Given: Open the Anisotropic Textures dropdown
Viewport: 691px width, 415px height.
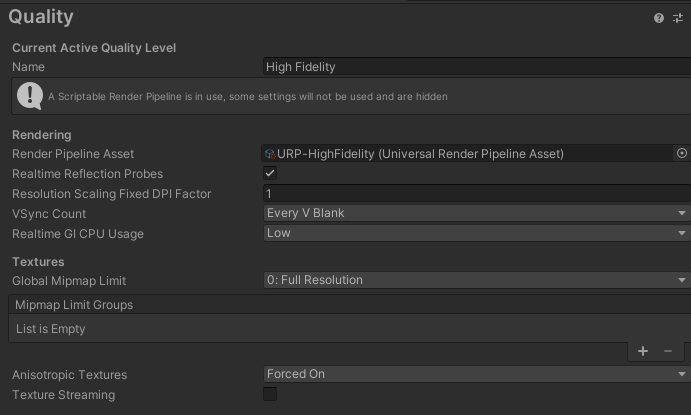Looking at the screenshot, I should pos(477,374).
